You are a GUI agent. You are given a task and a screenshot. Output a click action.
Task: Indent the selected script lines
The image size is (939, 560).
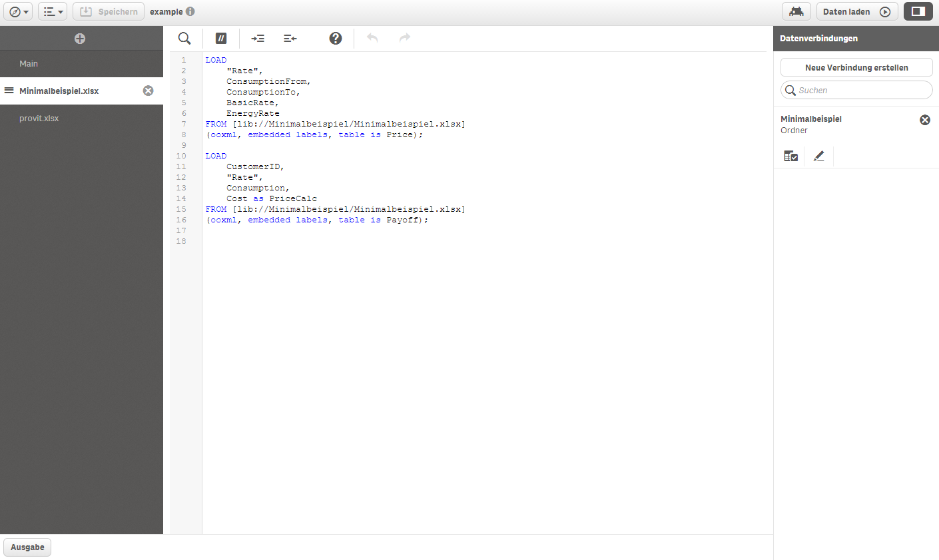[258, 39]
